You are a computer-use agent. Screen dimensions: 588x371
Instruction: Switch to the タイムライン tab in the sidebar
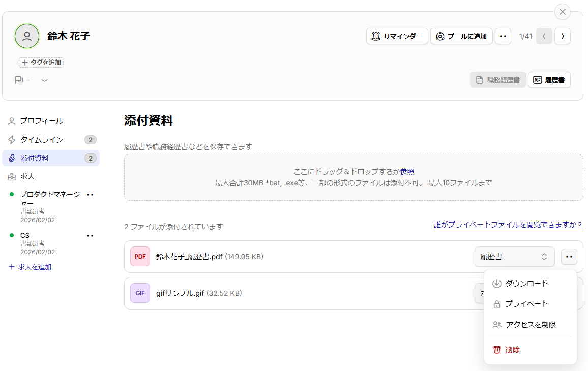tap(42, 140)
